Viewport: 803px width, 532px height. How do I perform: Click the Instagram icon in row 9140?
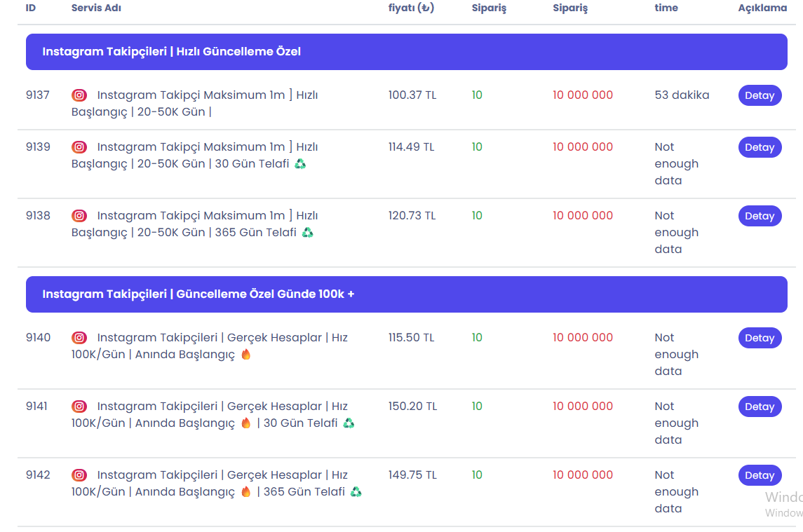tap(79, 337)
